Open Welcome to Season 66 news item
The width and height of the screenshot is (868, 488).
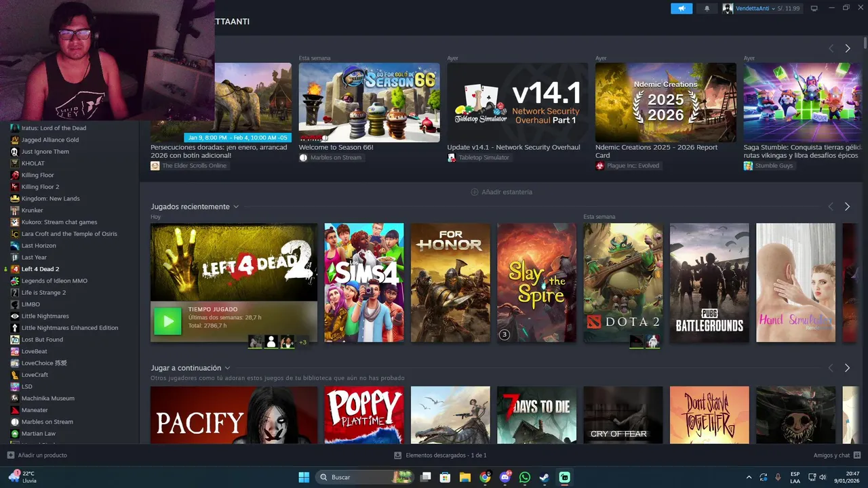[369, 102]
